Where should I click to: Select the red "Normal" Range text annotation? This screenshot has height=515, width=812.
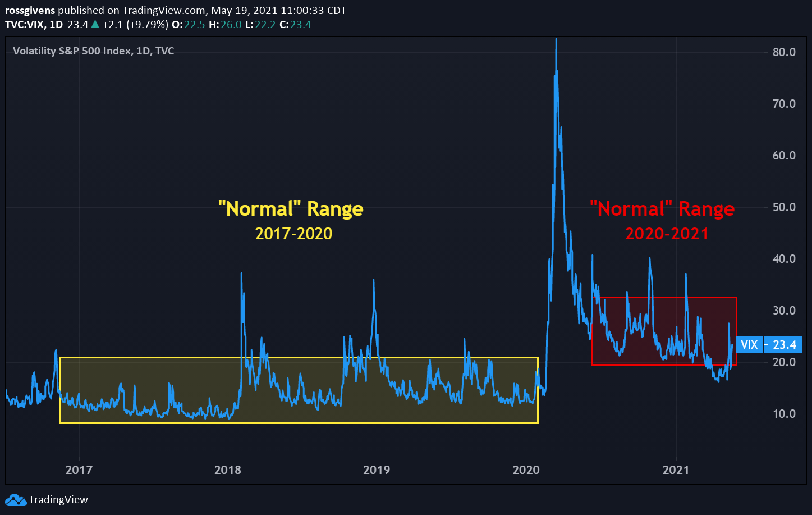click(x=662, y=209)
